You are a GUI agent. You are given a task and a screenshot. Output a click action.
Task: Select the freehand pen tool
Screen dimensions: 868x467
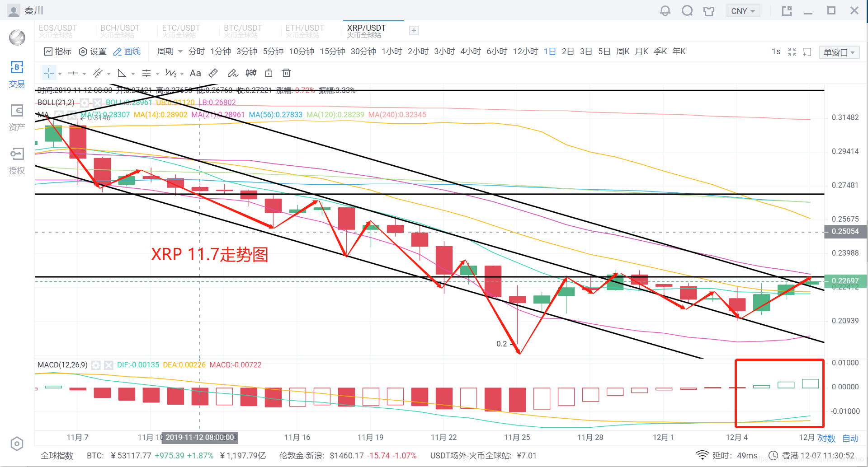click(x=232, y=73)
